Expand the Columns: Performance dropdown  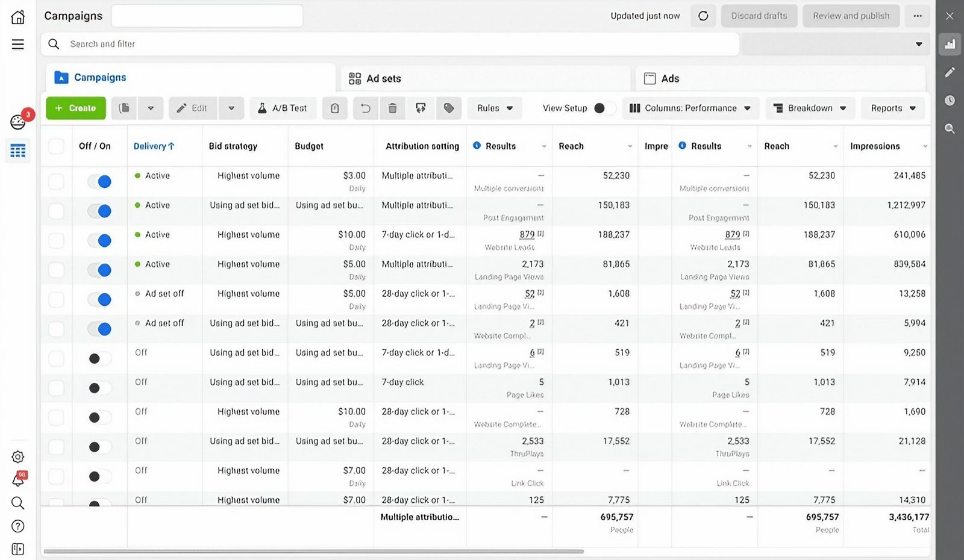tap(690, 108)
